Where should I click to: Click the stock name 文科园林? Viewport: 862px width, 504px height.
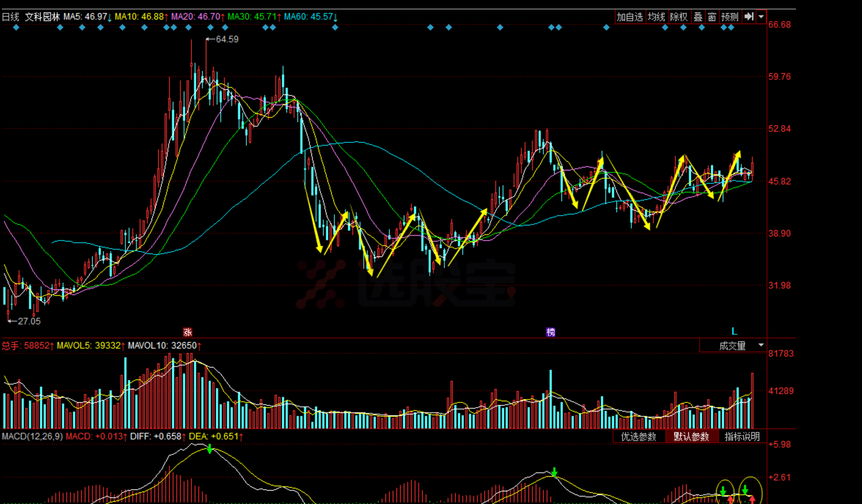coord(42,17)
